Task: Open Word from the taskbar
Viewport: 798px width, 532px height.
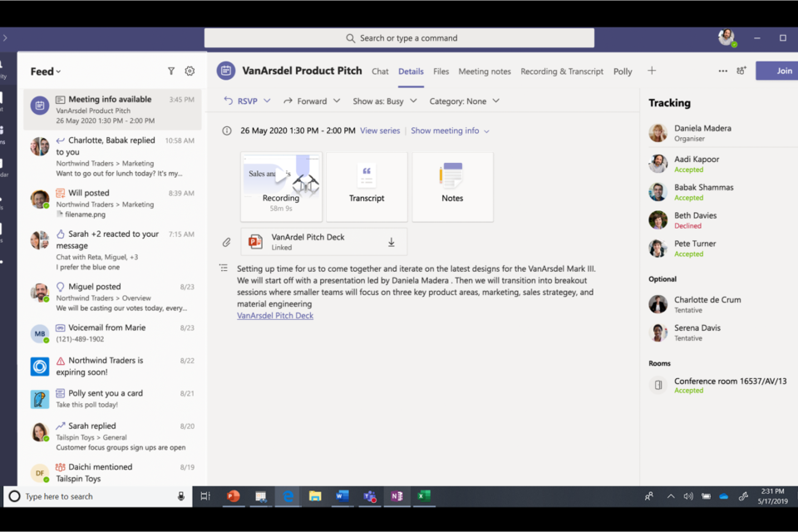Action: coord(342,496)
